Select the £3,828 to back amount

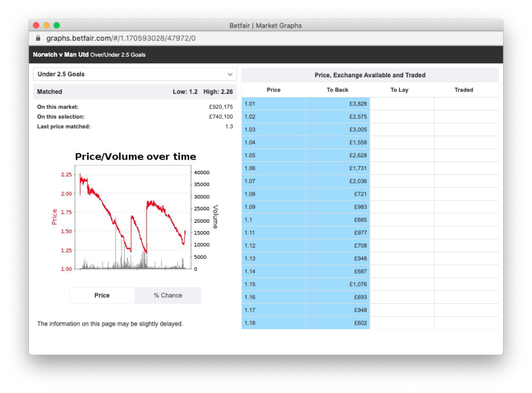(338, 104)
